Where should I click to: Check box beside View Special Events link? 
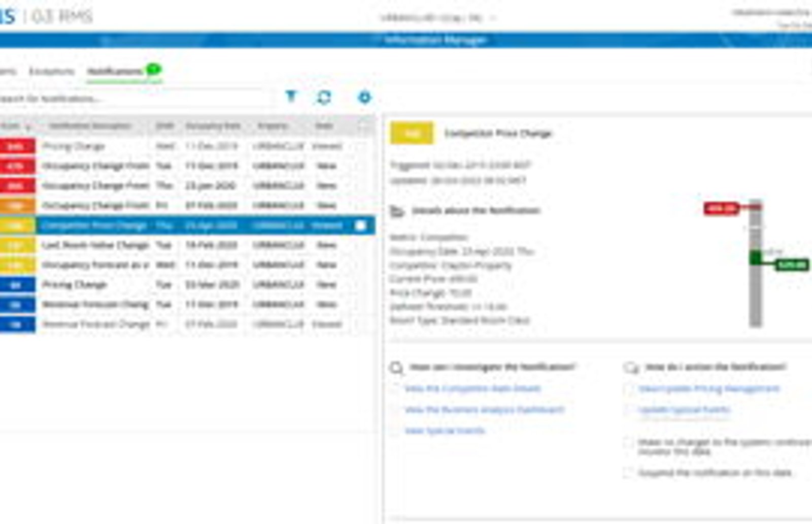395,431
